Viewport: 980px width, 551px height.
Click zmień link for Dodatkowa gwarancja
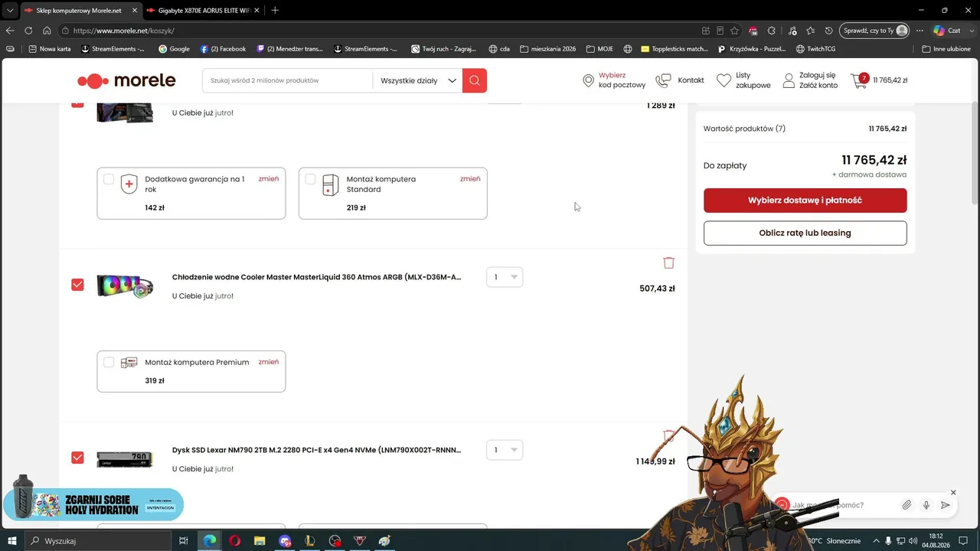click(269, 179)
